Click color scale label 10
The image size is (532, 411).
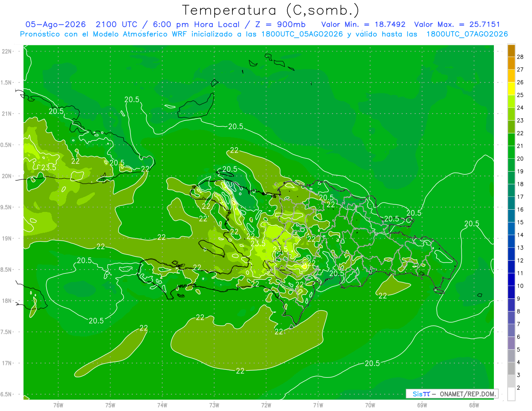point(520,286)
